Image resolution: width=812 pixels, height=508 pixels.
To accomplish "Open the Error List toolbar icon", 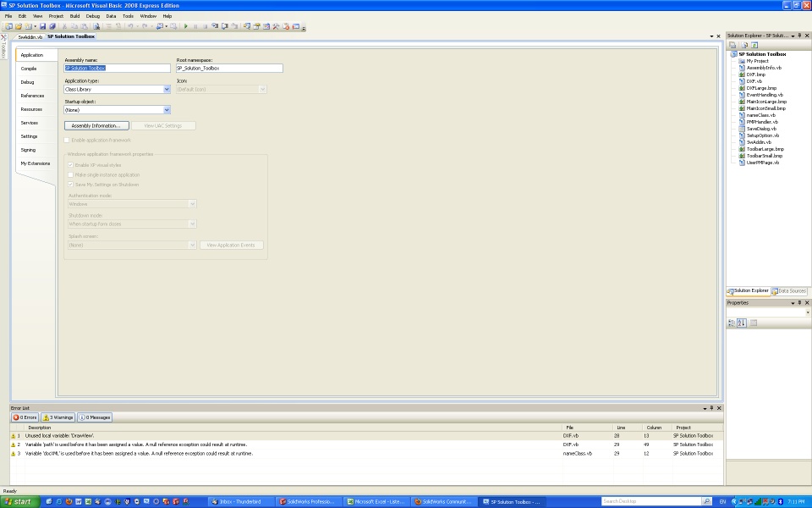I will click(286, 26).
